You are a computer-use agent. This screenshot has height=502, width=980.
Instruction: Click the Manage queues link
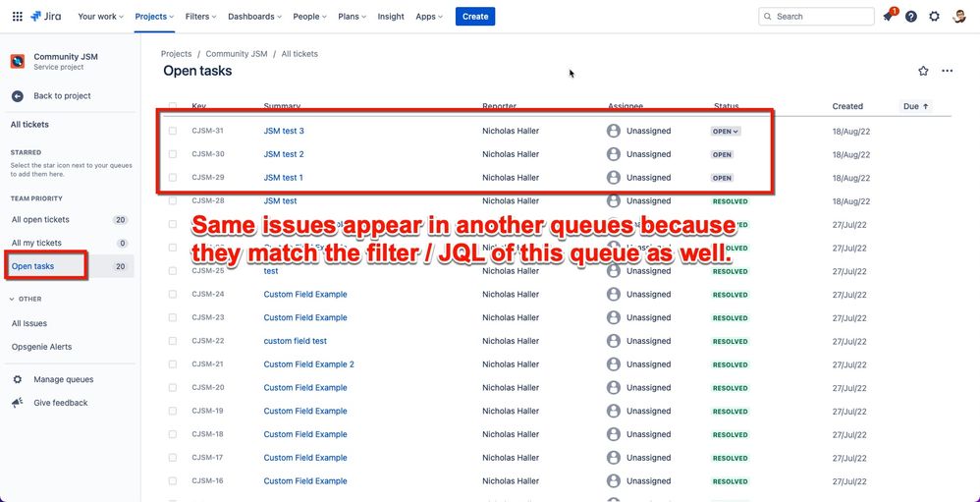pos(64,379)
